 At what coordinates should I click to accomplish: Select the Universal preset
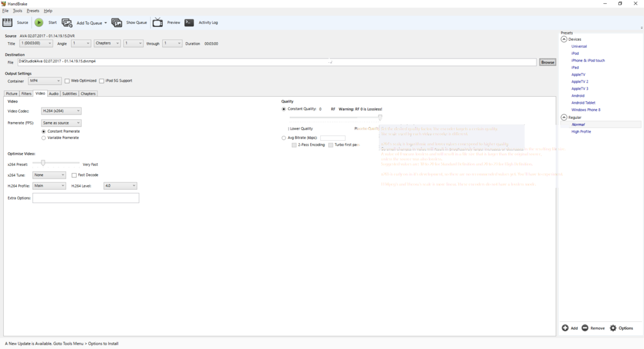pos(579,47)
